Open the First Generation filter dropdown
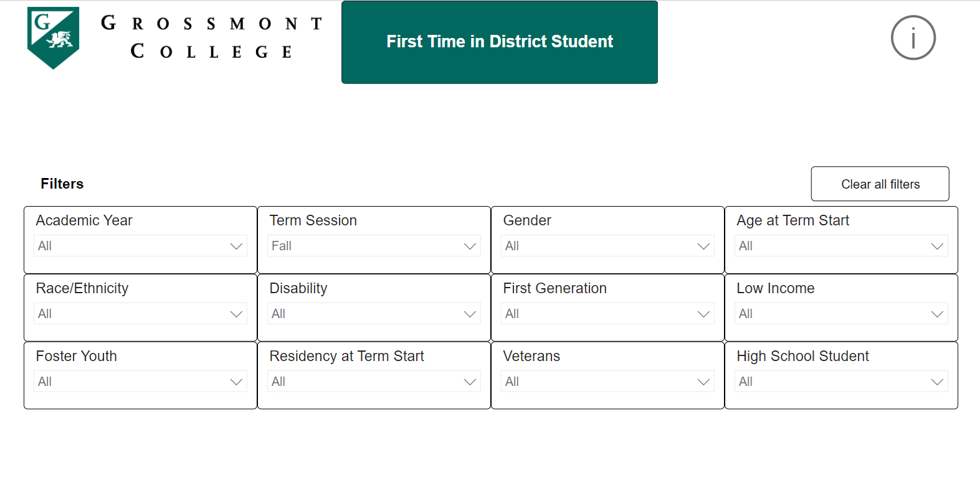 tap(607, 314)
